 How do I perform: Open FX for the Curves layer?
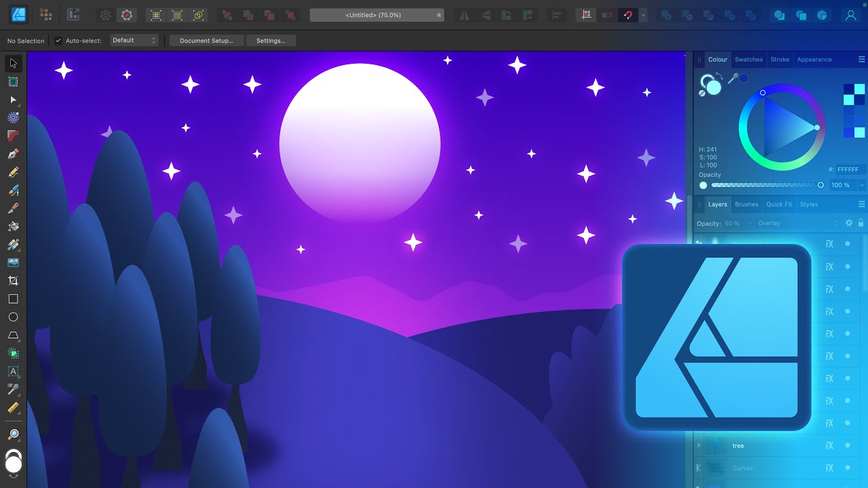point(829,468)
